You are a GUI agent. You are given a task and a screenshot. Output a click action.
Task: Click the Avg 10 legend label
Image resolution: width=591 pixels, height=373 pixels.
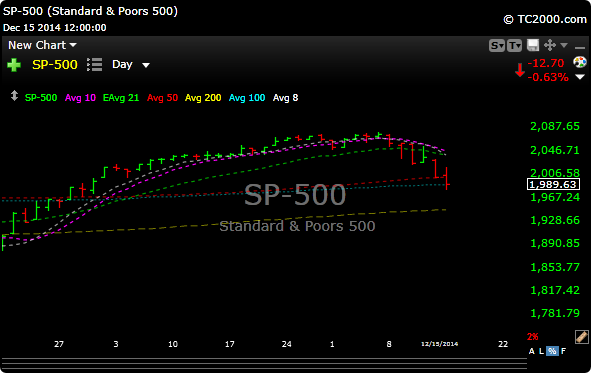point(80,98)
